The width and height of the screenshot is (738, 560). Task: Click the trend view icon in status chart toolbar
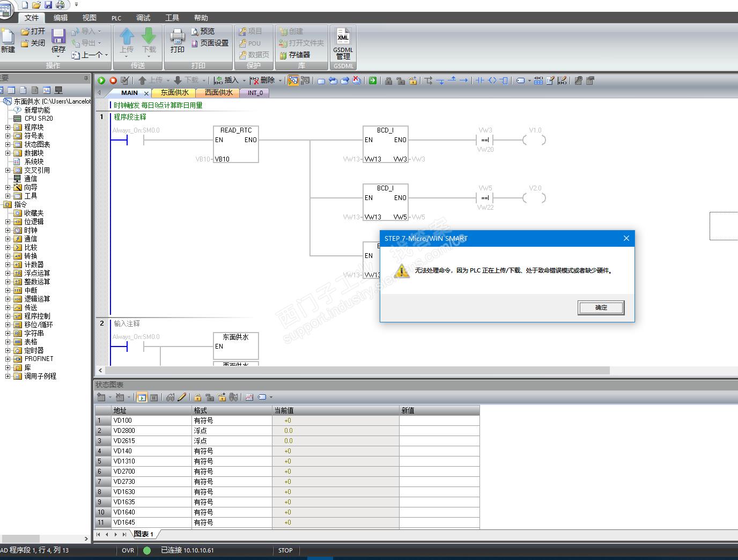click(x=249, y=397)
